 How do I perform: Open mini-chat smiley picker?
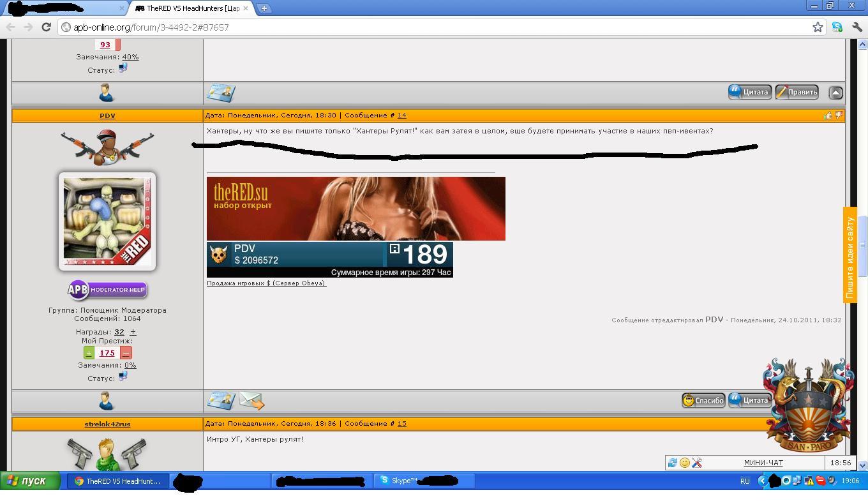point(684,463)
